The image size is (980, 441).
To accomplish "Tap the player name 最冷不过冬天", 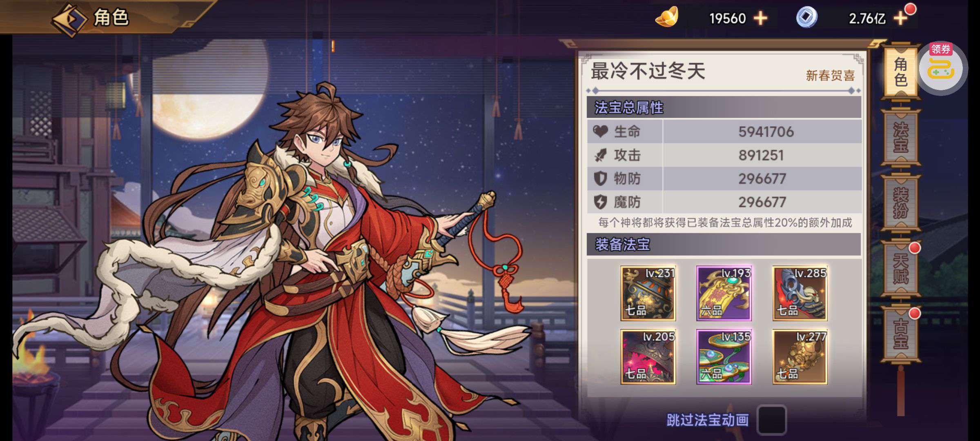I will [x=648, y=71].
